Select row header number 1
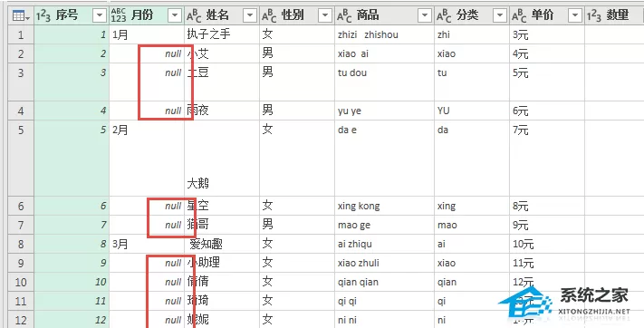644x328 pixels. pos(21,34)
